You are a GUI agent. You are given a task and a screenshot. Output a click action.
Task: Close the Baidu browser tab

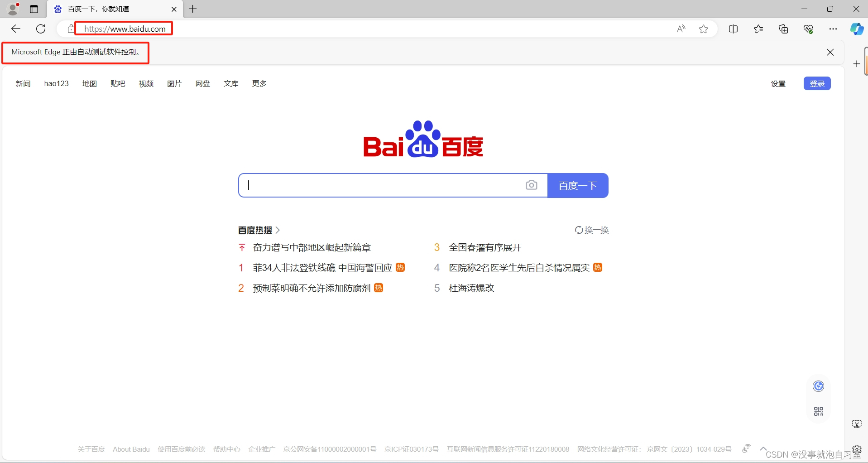coord(174,9)
